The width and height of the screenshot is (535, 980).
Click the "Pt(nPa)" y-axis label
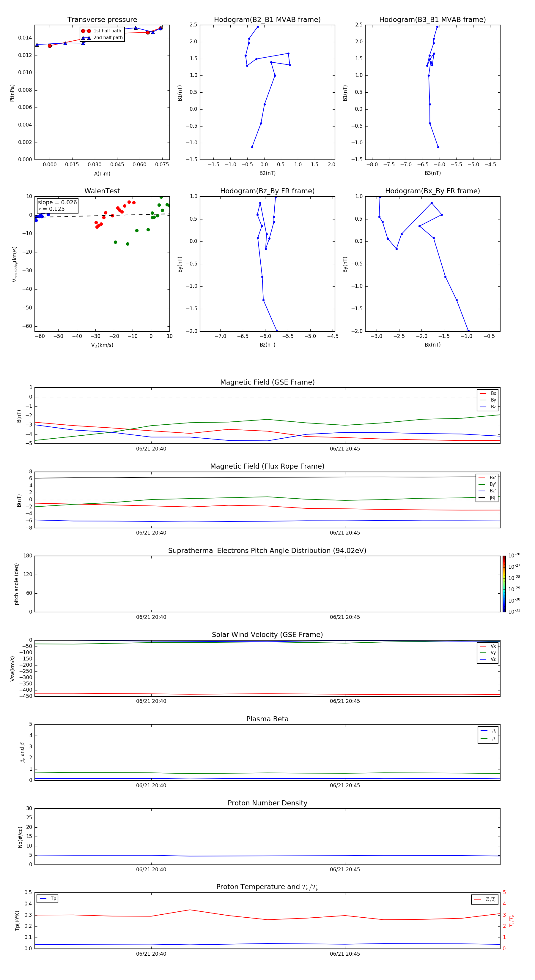12,93
